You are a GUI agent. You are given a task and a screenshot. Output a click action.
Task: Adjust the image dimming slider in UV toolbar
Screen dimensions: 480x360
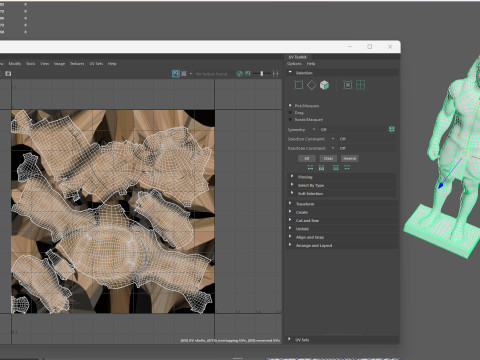[261, 73]
